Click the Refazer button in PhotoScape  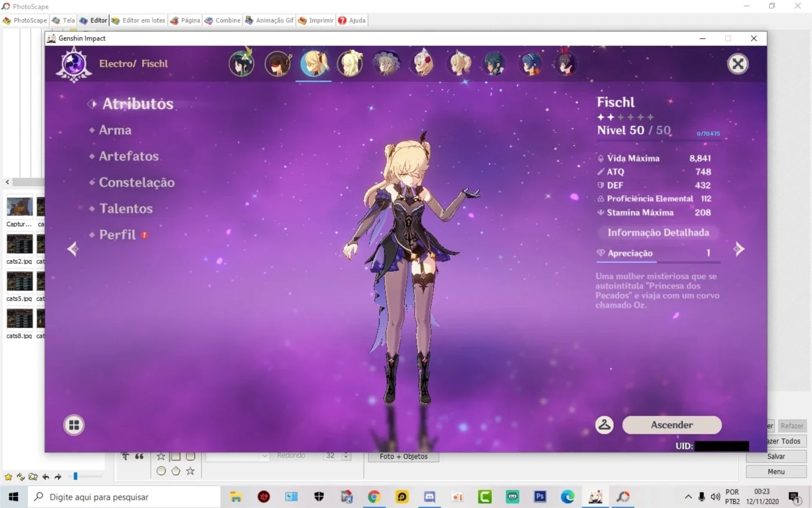792,426
